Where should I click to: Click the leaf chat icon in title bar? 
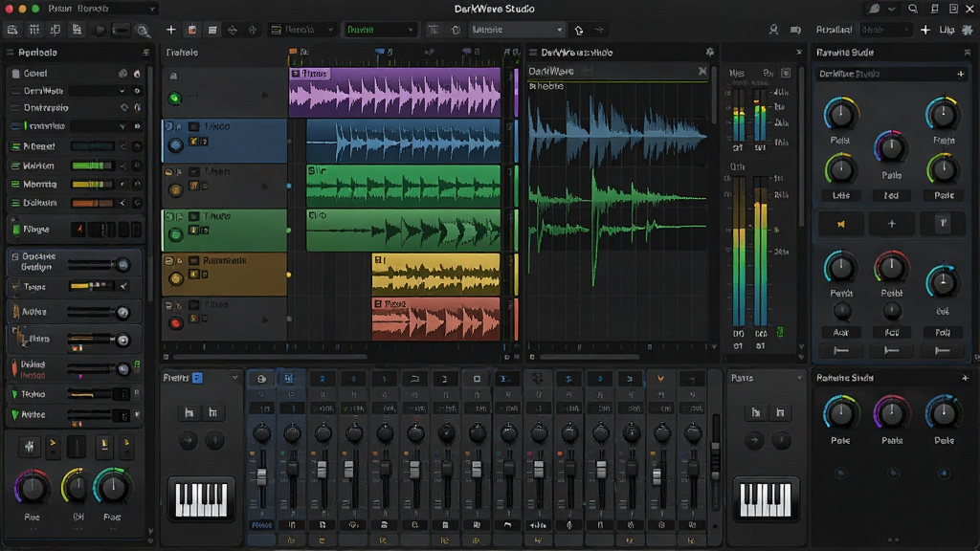click(x=874, y=9)
